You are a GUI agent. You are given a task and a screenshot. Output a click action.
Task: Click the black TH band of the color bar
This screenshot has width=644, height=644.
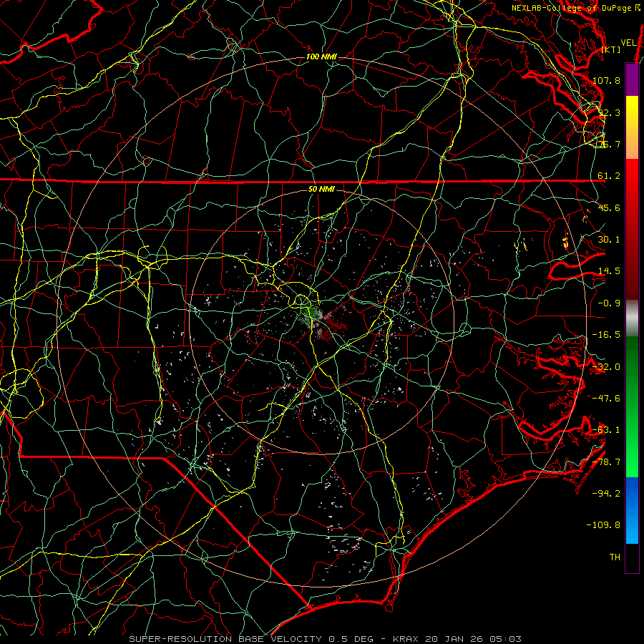pos(632,557)
